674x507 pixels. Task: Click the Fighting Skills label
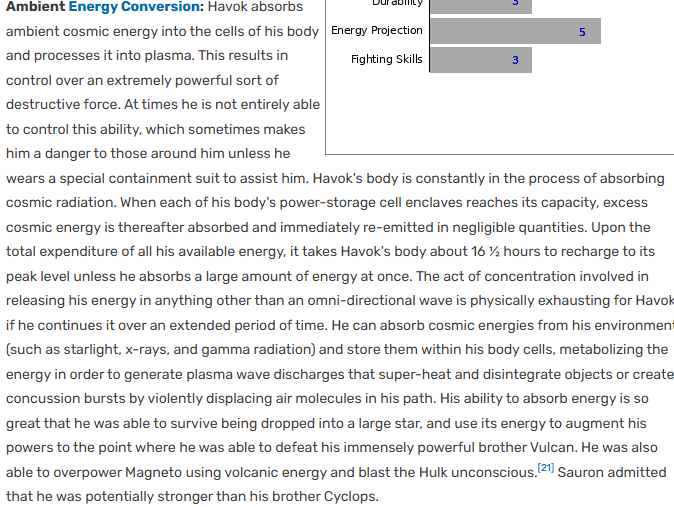386,59
